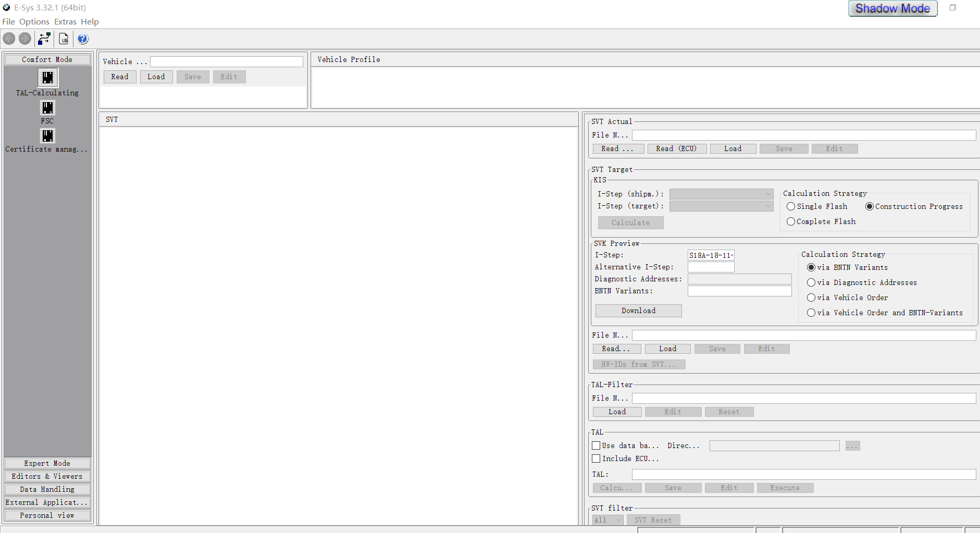
Task: Select via Vehicle Order calculation strategy
Action: (x=811, y=298)
